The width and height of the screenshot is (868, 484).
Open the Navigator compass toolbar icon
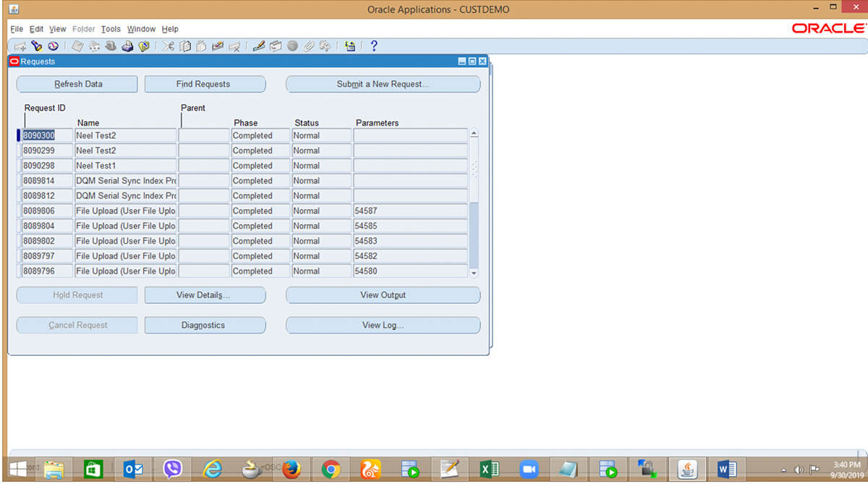coord(53,46)
